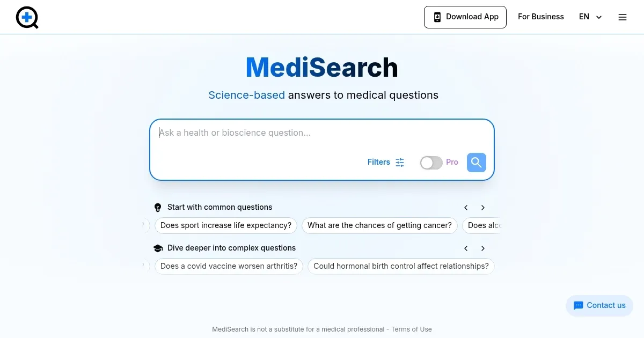Open the EN language dropdown

(x=590, y=17)
